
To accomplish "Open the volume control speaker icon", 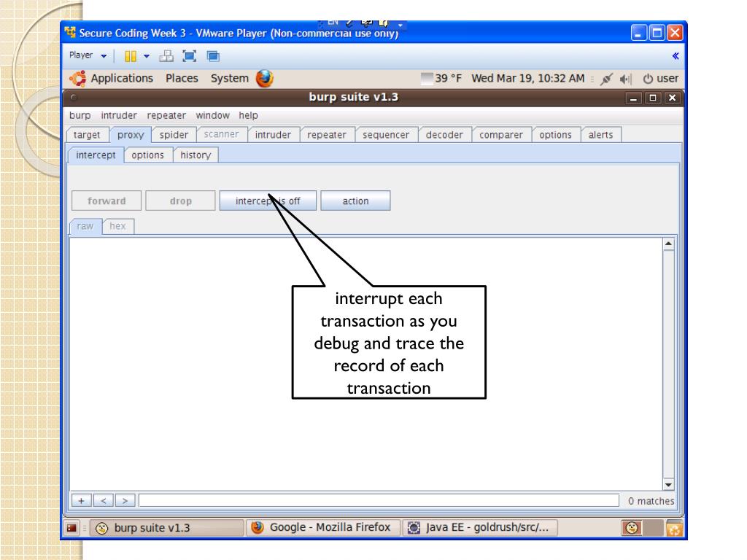I will 625,79.
